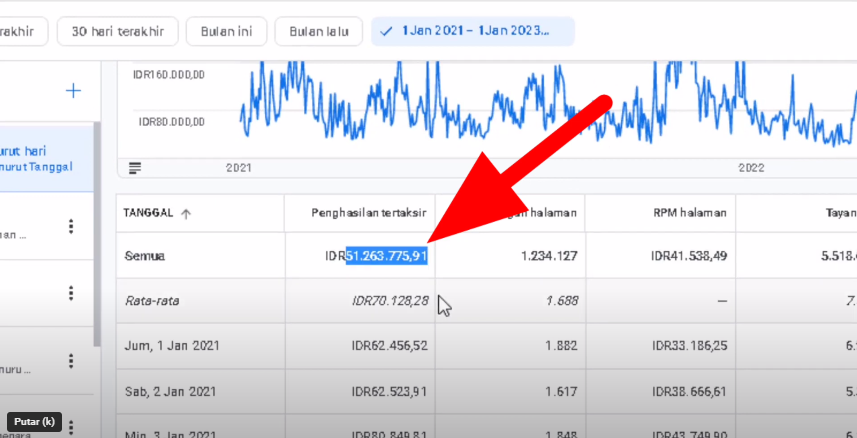Click the checkmark on date range chip

pyautogui.click(x=387, y=31)
